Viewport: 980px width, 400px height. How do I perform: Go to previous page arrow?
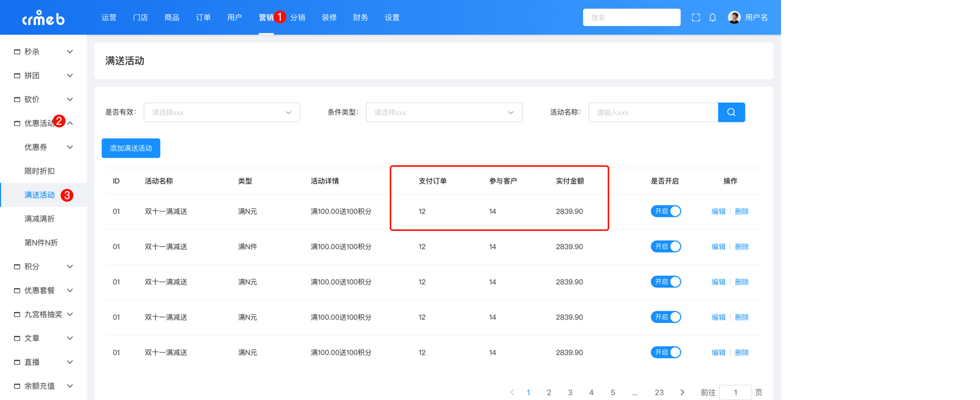coord(512,392)
